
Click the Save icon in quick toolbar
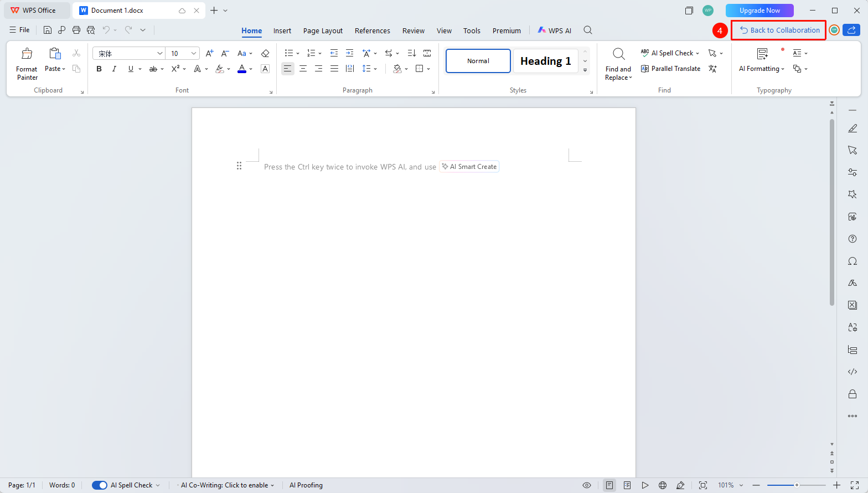coord(48,30)
